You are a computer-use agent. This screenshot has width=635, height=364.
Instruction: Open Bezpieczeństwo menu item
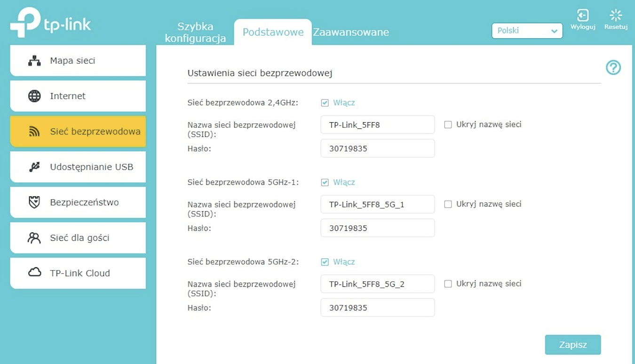[78, 202]
